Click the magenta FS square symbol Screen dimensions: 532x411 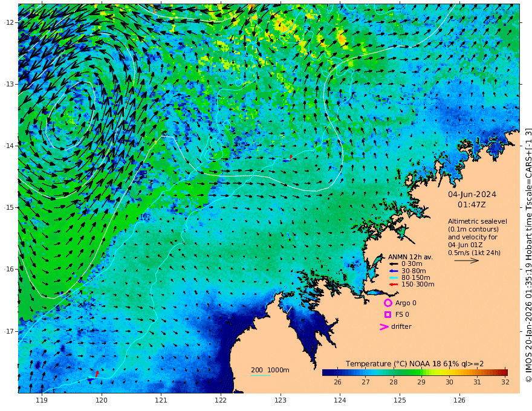click(388, 315)
